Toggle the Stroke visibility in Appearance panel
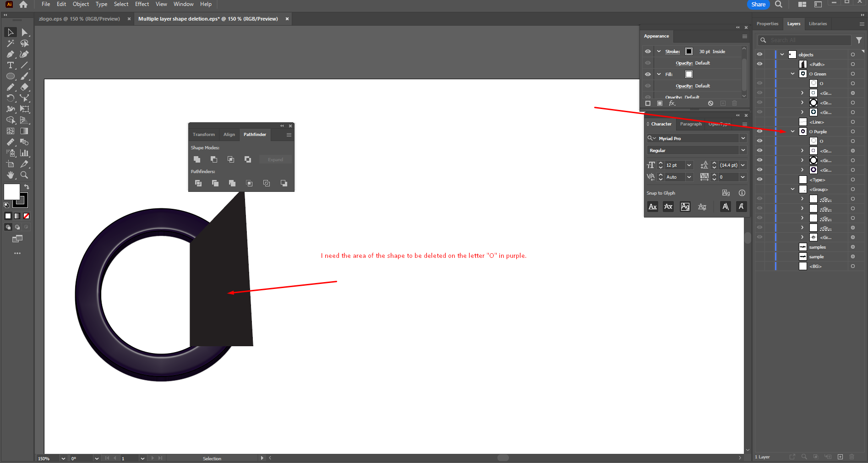868x463 pixels. pyautogui.click(x=648, y=51)
